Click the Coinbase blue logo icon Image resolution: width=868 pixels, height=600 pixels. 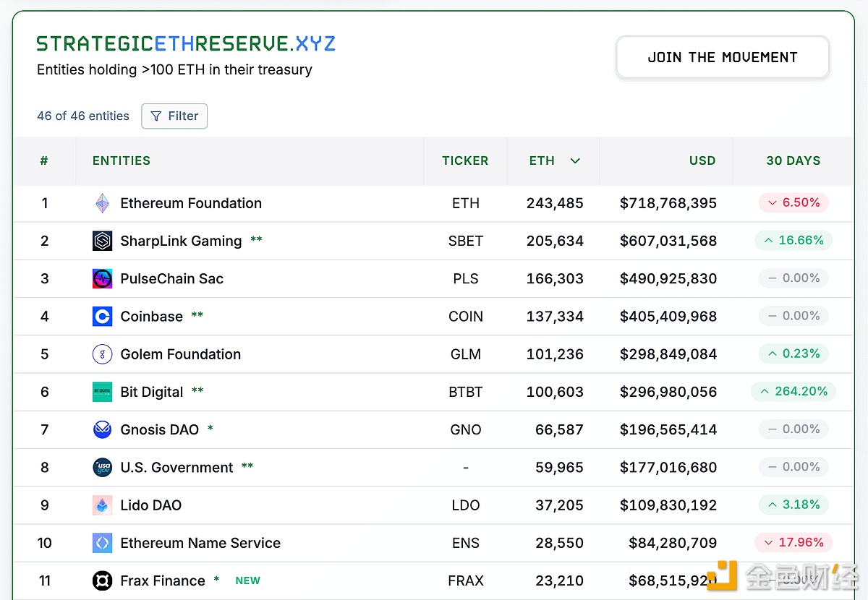(x=102, y=317)
